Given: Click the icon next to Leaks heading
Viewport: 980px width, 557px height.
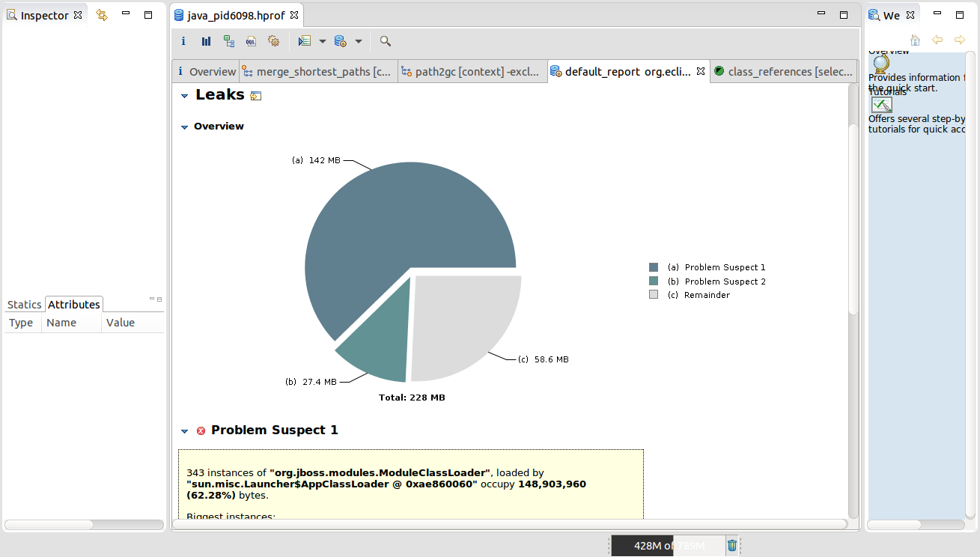Looking at the screenshot, I should click(255, 96).
